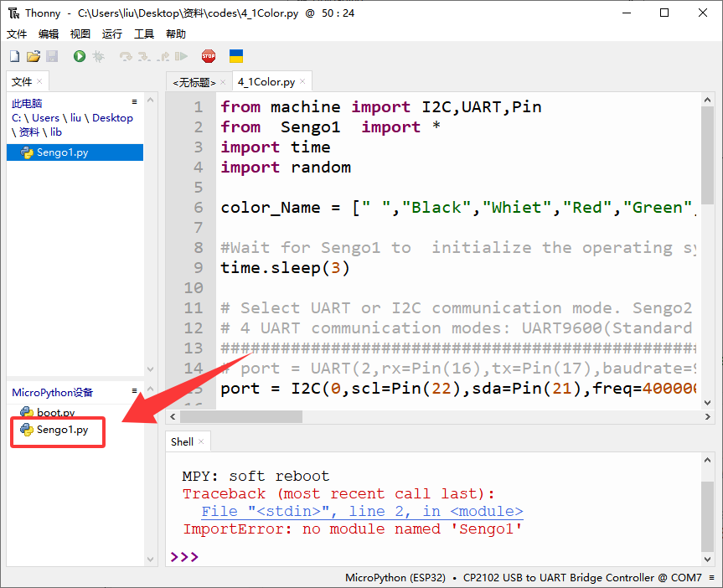Click 此电脑 heading link
This screenshot has width=723, height=588.
click(27, 103)
